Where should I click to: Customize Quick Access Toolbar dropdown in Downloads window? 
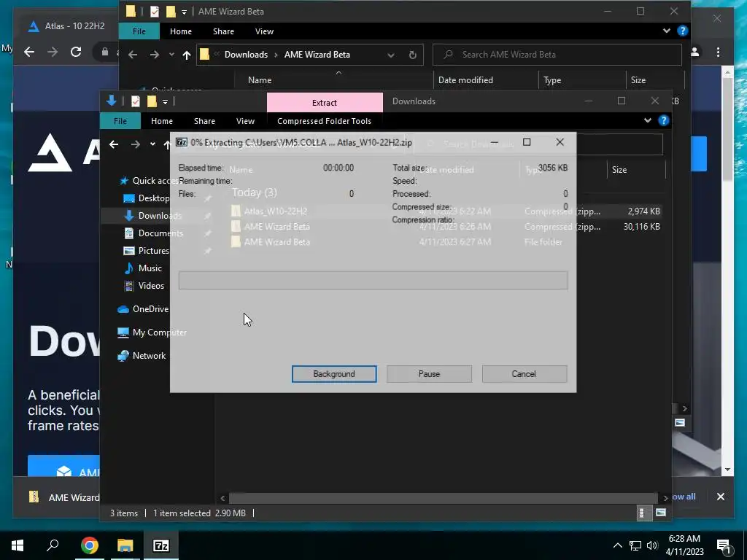pos(165,101)
